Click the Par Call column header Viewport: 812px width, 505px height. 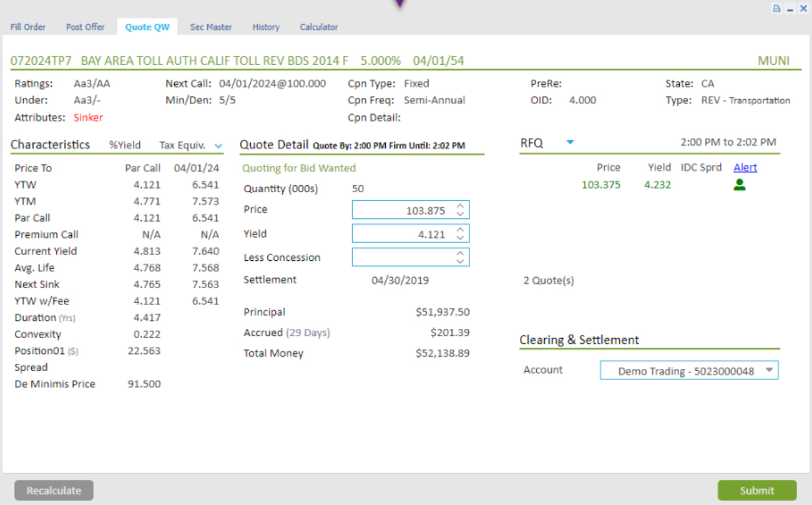tap(143, 168)
